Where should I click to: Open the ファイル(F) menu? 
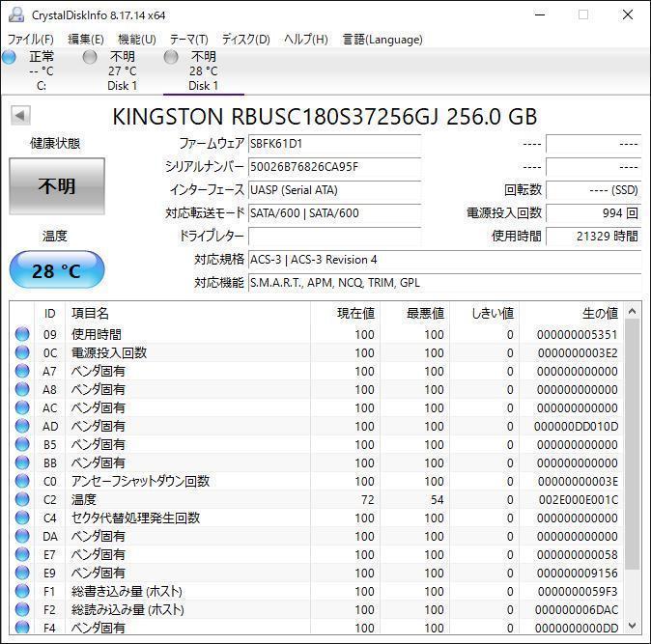(x=31, y=40)
